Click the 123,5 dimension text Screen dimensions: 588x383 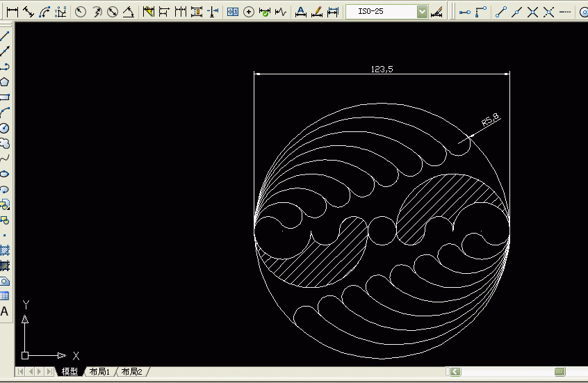pos(382,69)
